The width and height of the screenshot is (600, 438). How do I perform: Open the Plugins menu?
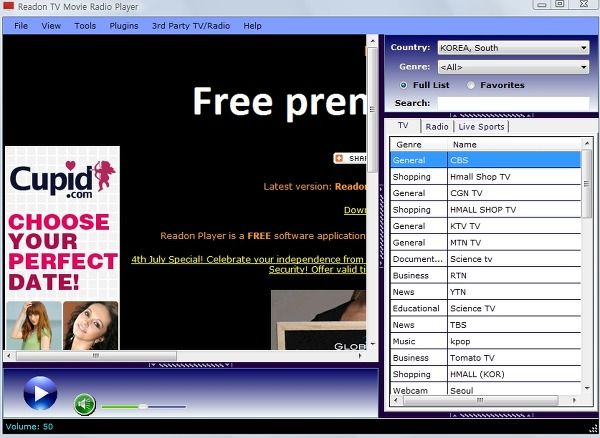coord(124,26)
